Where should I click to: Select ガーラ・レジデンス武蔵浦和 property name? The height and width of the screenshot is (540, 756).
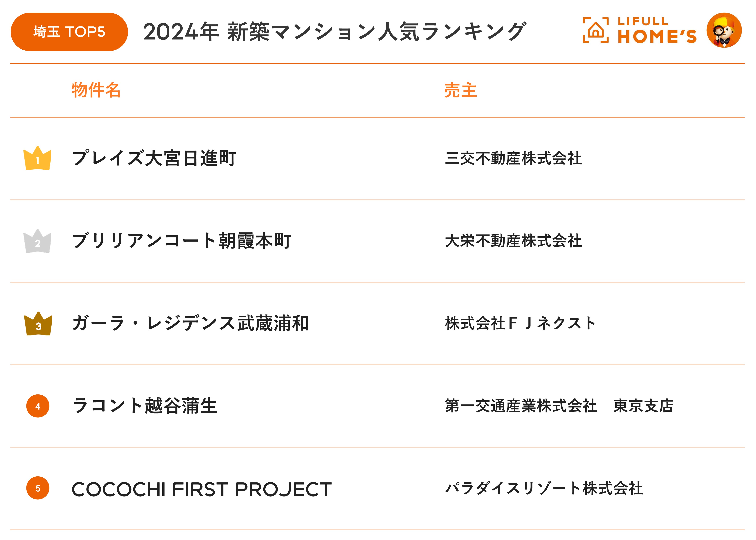(x=191, y=323)
